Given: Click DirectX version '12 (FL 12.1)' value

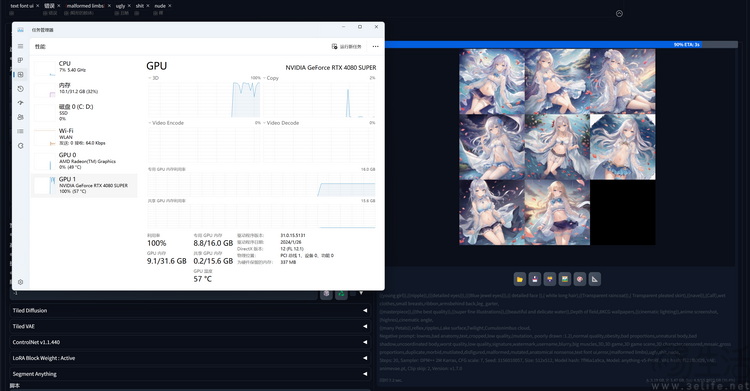Looking at the screenshot, I should (x=292, y=249).
